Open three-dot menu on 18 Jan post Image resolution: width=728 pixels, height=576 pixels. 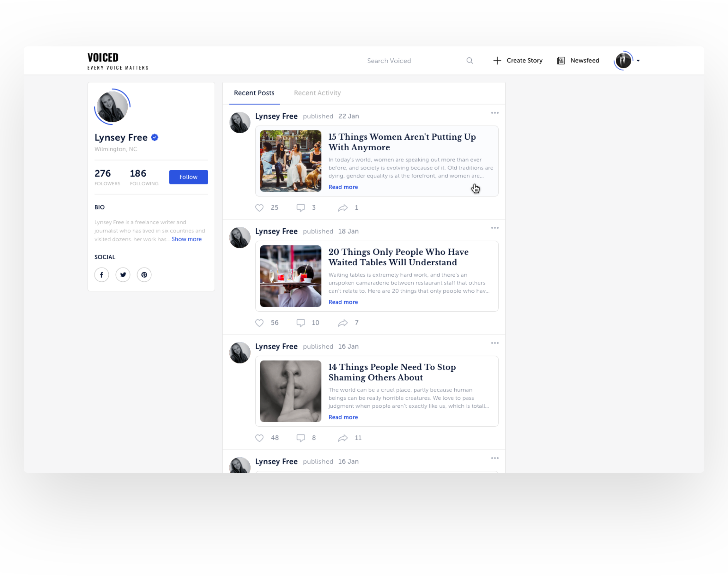494,228
